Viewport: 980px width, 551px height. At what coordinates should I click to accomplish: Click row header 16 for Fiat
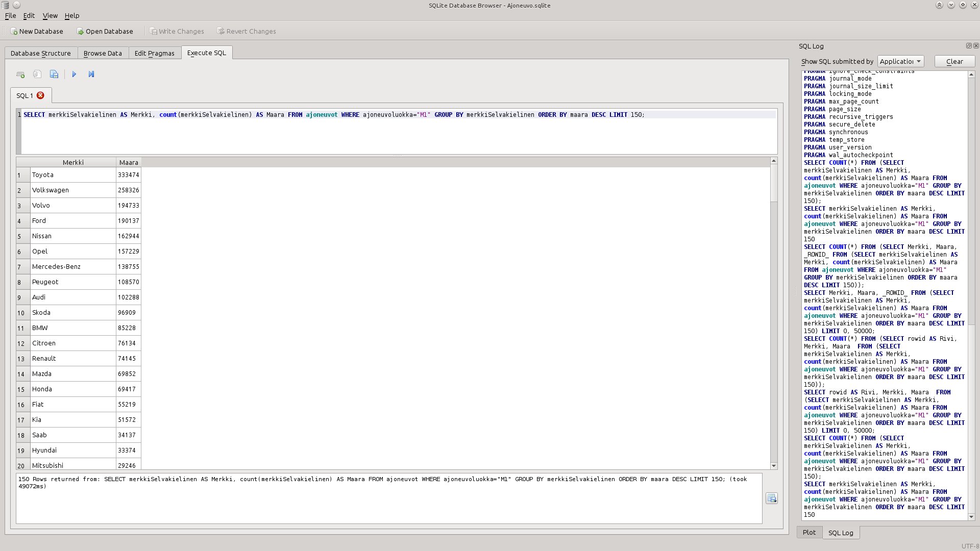coord(23,404)
